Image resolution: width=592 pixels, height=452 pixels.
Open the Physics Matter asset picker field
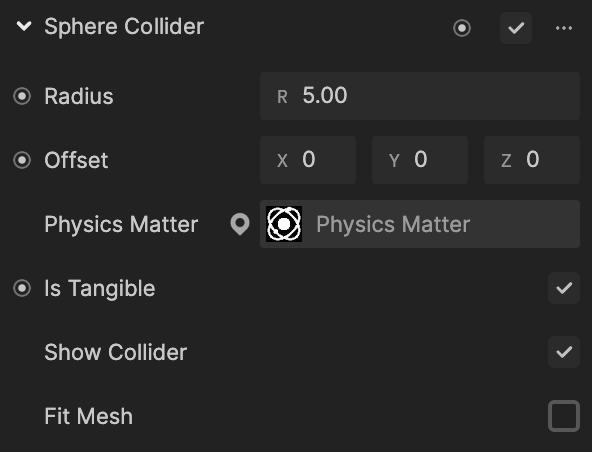[x=420, y=224]
